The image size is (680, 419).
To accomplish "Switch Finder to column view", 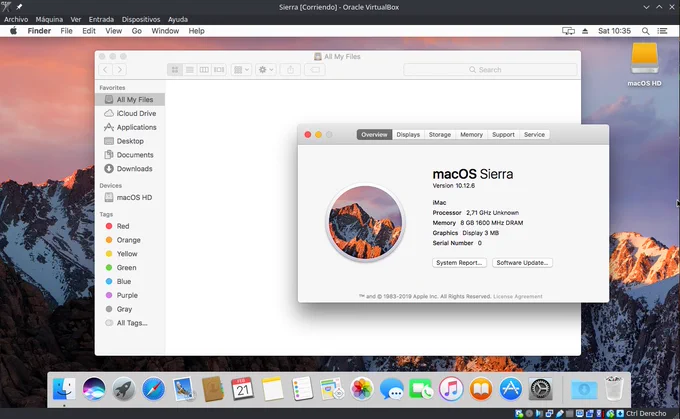I will (204, 69).
